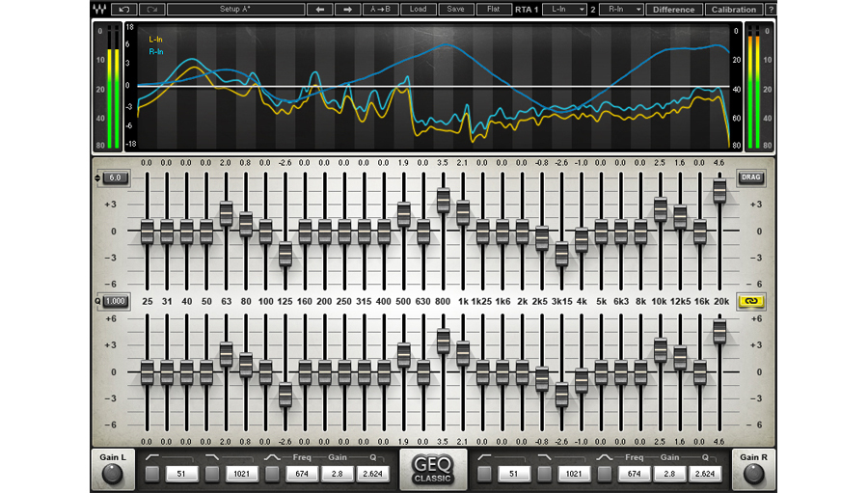
Task: Redo the last undone change
Action: 151,9
